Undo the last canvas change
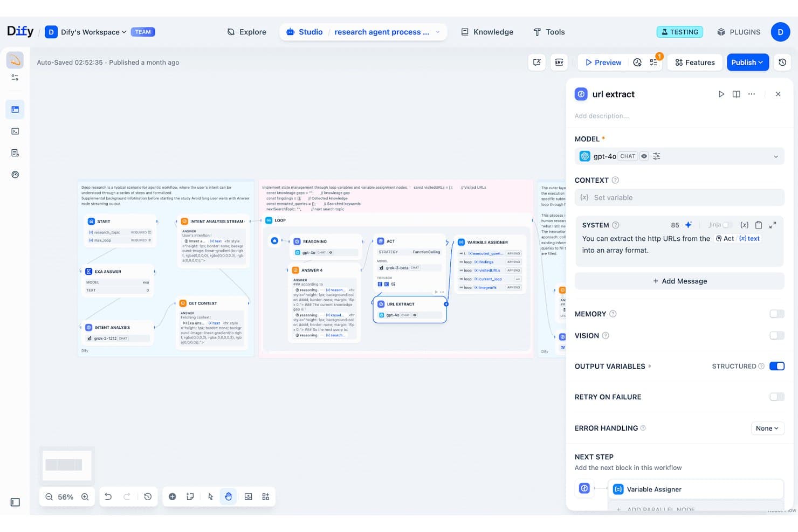Screen dimensions: 798x532 pyautogui.click(x=108, y=496)
